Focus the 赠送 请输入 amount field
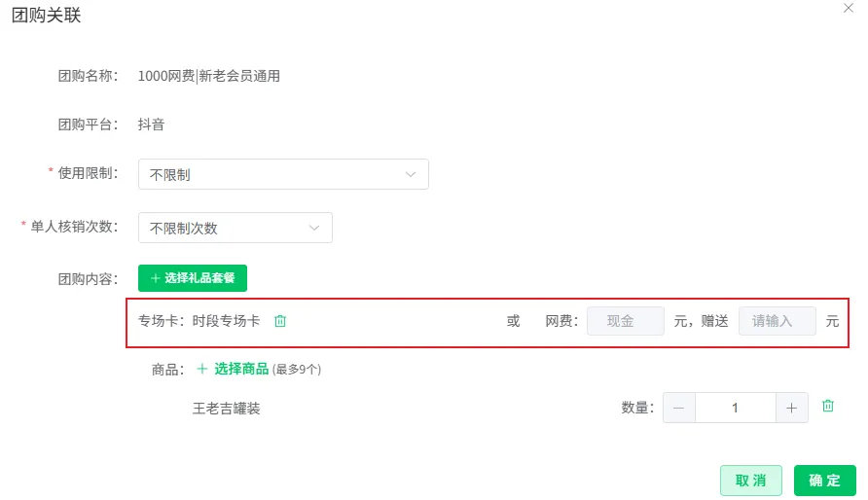Image resolution: width=868 pixels, height=500 pixels. click(778, 321)
